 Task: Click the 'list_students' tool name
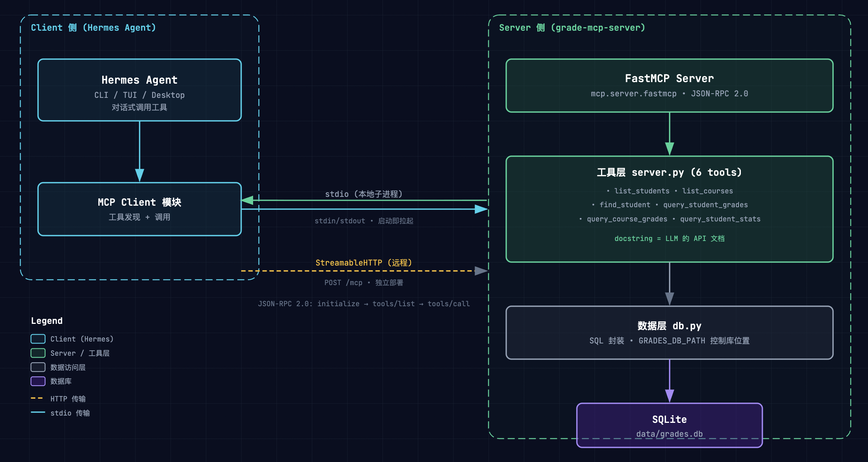[x=642, y=191]
